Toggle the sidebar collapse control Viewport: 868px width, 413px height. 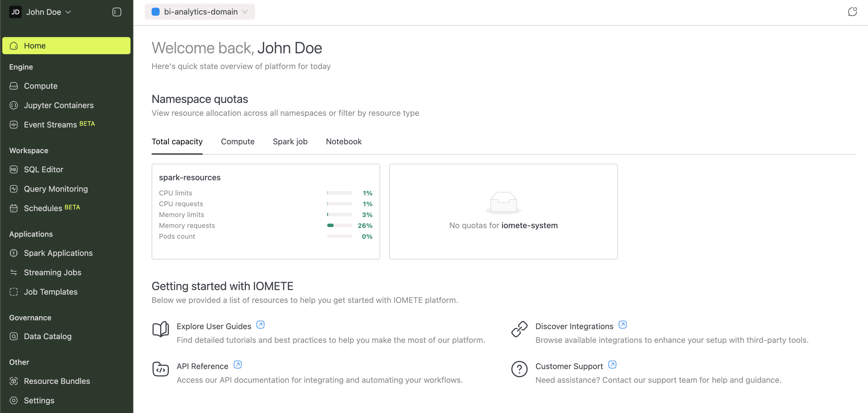[x=117, y=12]
